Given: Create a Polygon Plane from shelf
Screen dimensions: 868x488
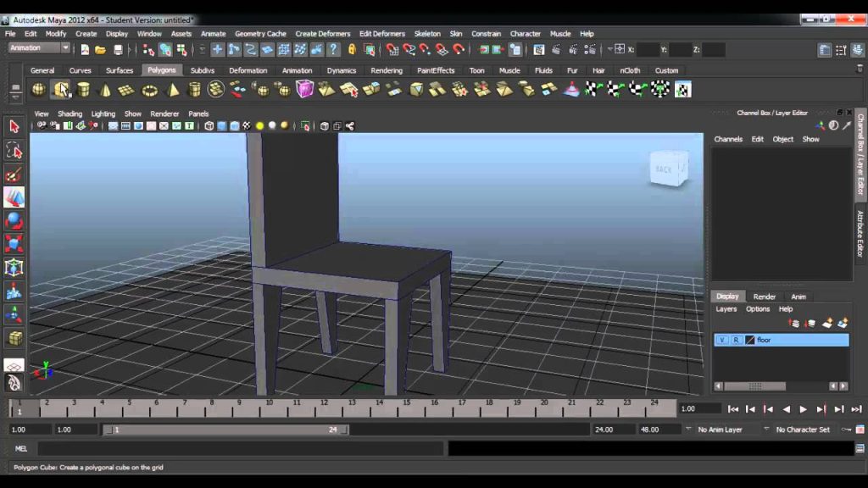Looking at the screenshot, I should click(x=127, y=89).
